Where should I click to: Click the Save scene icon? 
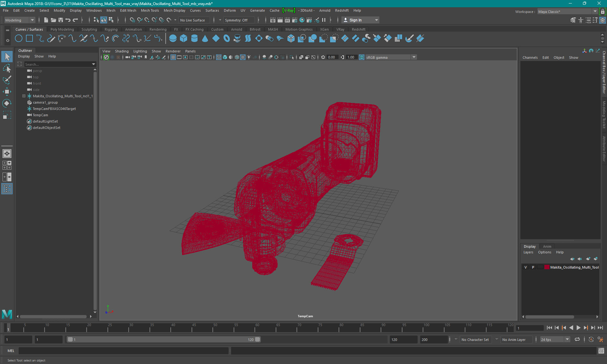point(61,20)
